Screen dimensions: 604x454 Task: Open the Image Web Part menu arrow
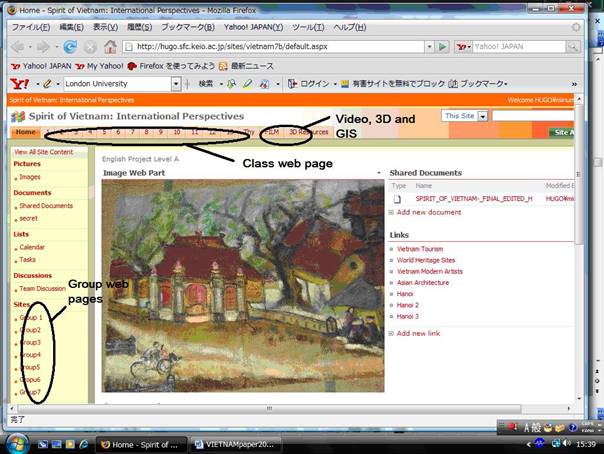click(379, 173)
